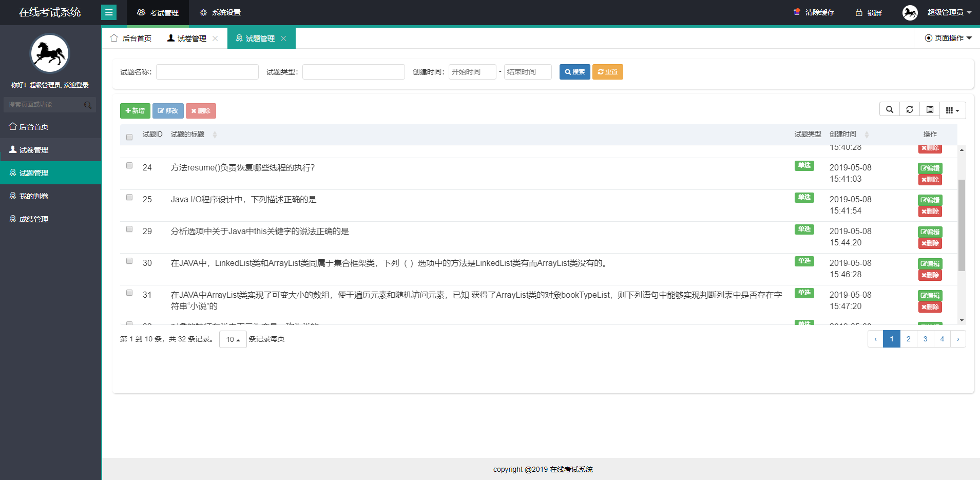Click the orange 重置 button
This screenshot has width=980, height=480.
pos(608,72)
